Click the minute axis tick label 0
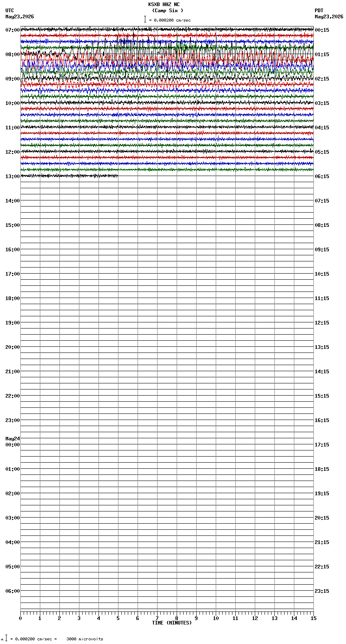 coord(20,618)
